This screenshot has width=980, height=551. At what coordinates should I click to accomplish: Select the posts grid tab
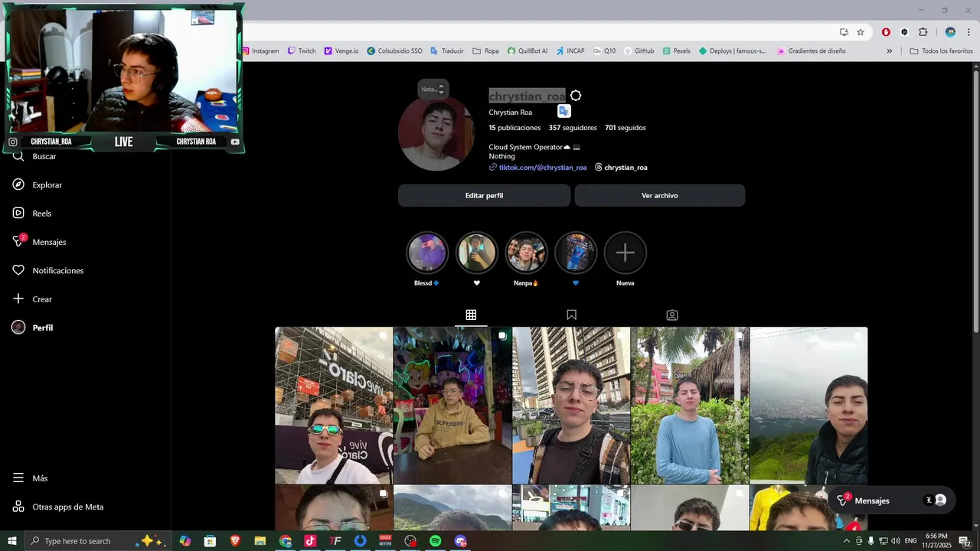(471, 315)
